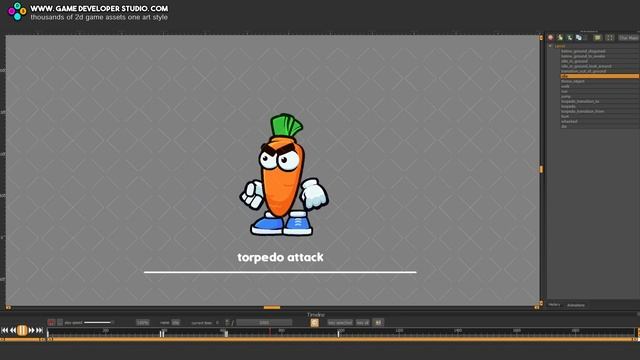
Task: Click the yellow list view icon
Action: point(598,38)
